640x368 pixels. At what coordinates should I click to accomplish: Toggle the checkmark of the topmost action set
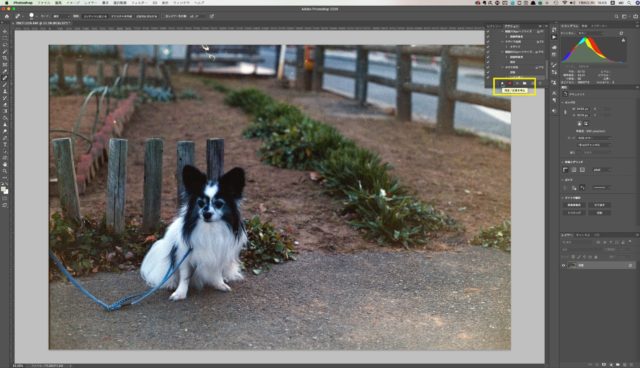click(488, 31)
